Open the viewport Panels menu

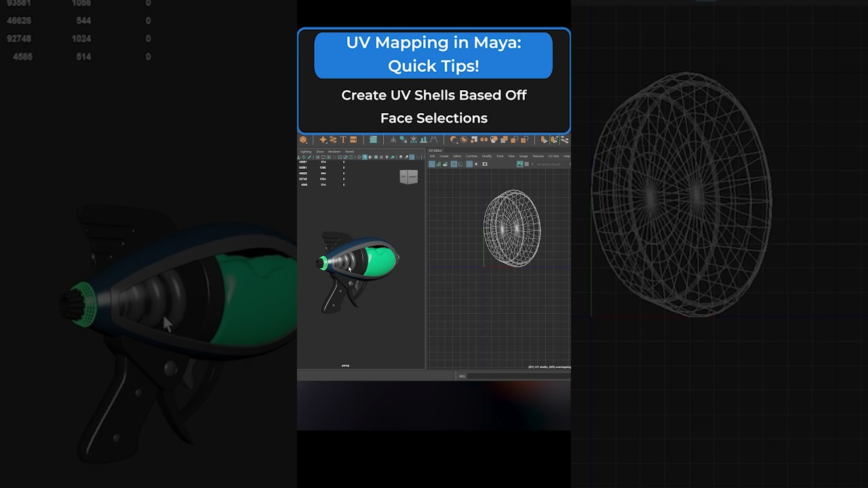pos(349,152)
